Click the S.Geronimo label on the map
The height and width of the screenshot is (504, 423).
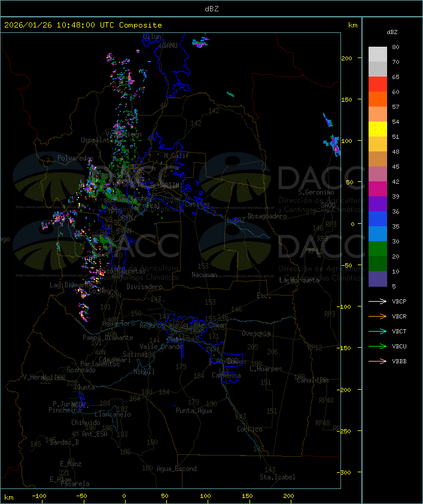point(316,193)
